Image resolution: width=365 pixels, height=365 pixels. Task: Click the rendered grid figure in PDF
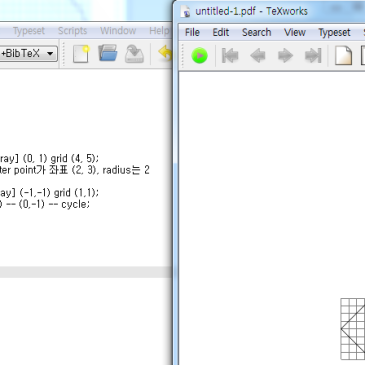coord(353,329)
